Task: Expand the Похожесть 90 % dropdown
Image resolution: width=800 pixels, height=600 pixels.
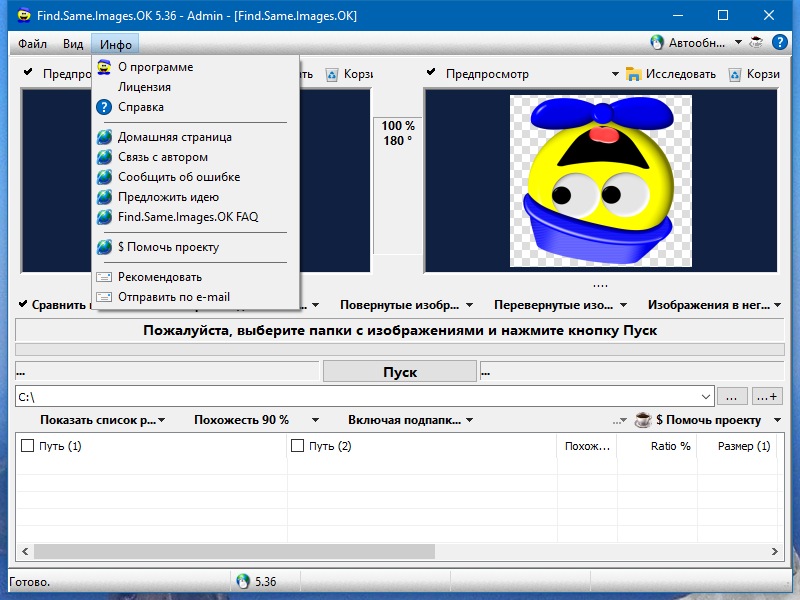Action: pyautogui.click(x=315, y=420)
